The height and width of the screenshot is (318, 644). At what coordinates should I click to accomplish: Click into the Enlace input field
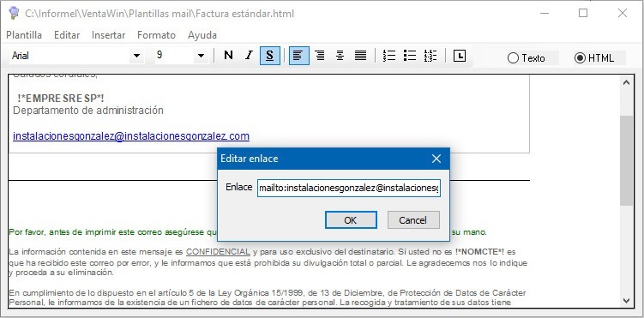coord(349,188)
